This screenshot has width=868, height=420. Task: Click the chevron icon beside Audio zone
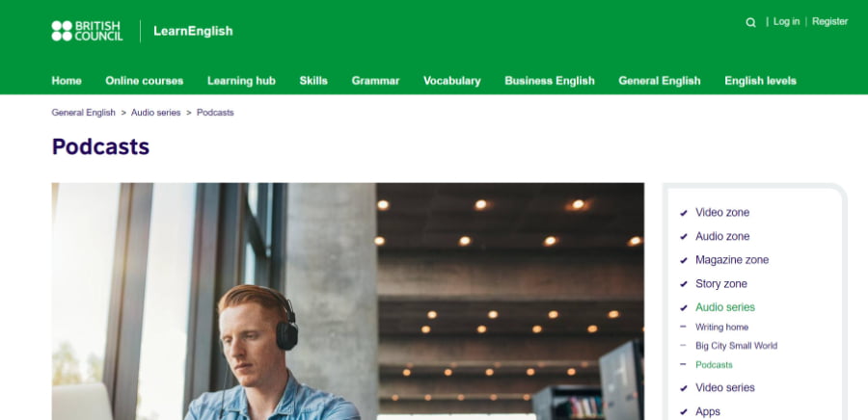click(683, 237)
